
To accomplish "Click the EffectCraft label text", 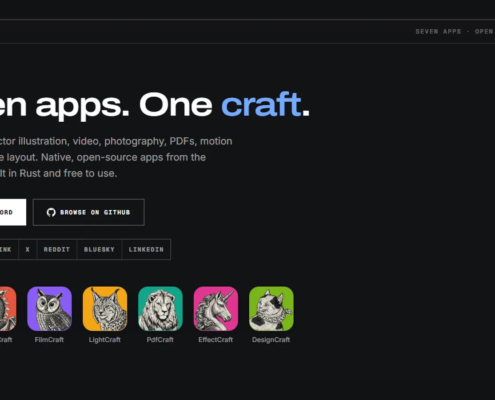I will 216,340.
